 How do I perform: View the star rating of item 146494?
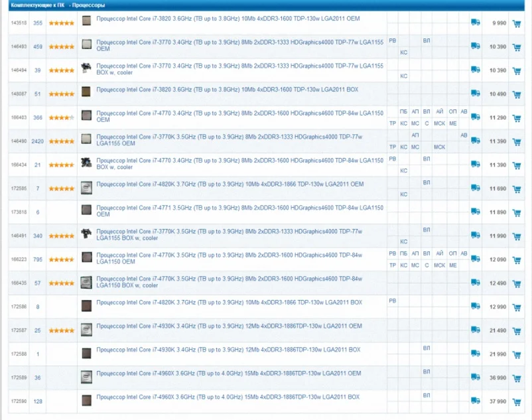coord(62,70)
